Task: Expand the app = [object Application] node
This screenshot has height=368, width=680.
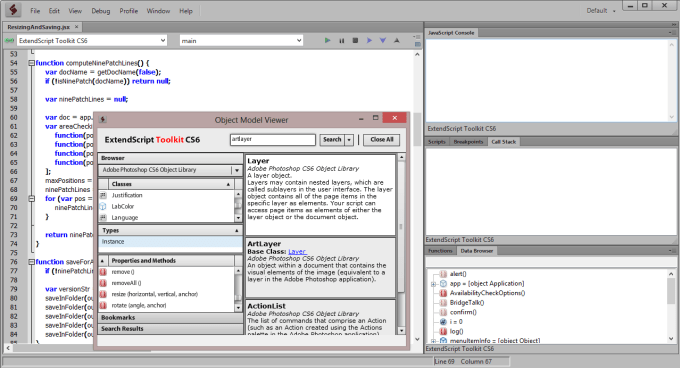Action: (x=433, y=284)
